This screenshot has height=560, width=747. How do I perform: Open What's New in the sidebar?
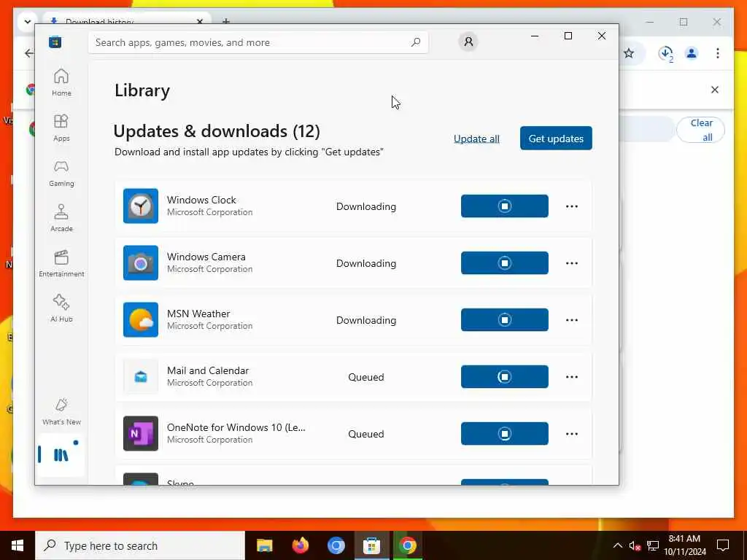[61, 411]
